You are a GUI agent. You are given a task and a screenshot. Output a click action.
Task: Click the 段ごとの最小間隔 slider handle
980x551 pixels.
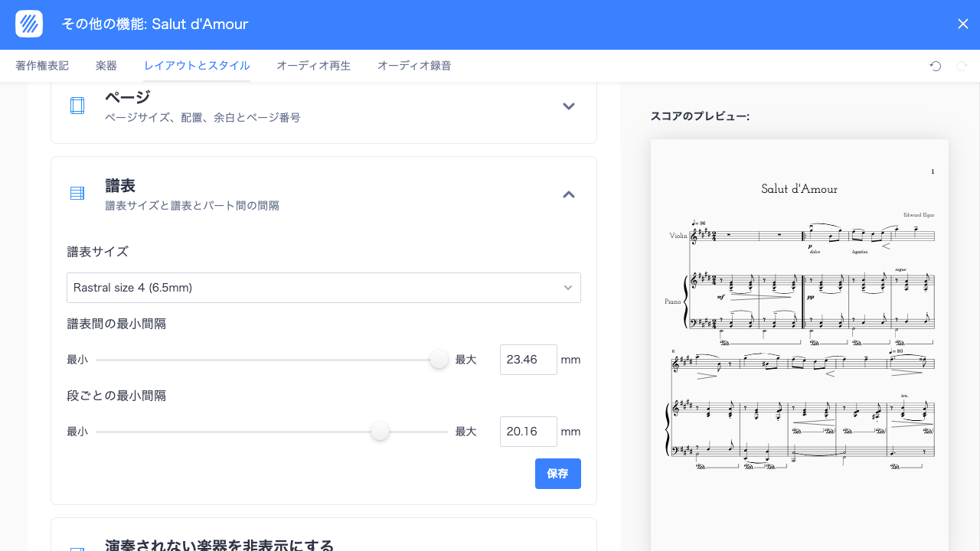[380, 431]
